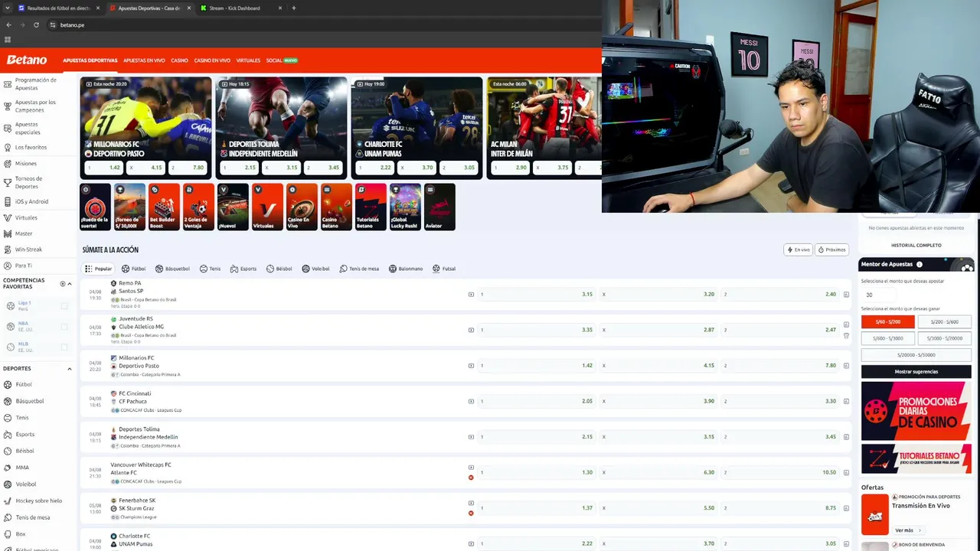
Task: Select the Futsal filter tab
Action: pyautogui.click(x=444, y=269)
